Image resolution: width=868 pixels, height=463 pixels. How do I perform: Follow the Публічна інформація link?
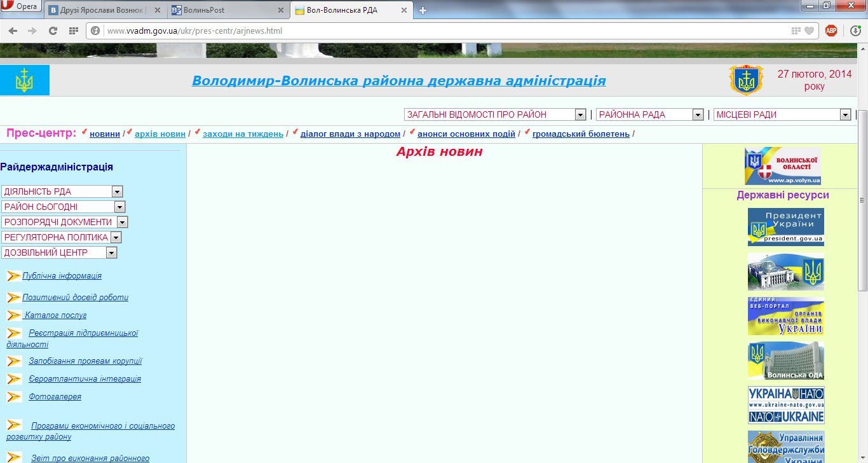point(62,276)
